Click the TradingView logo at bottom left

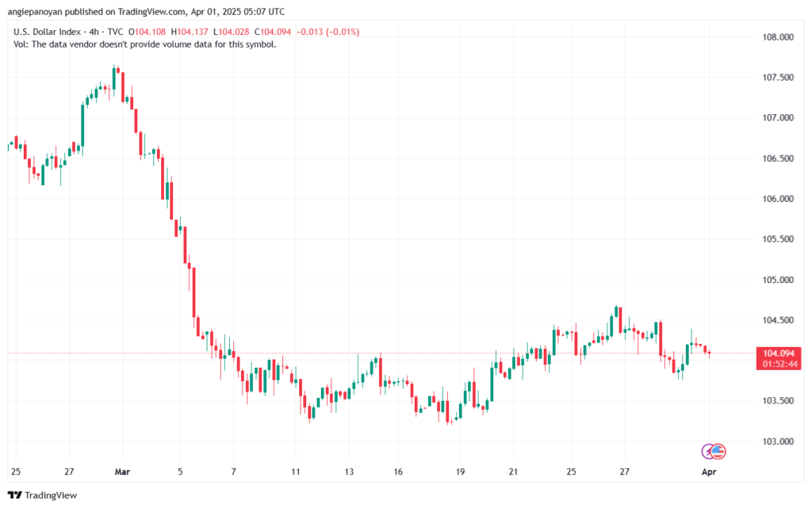pyautogui.click(x=38, y=495)
